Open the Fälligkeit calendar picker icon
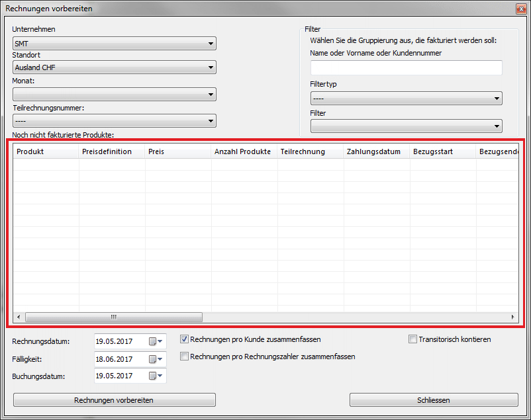The height and width of the screenshot is (420, 531). 156,359
